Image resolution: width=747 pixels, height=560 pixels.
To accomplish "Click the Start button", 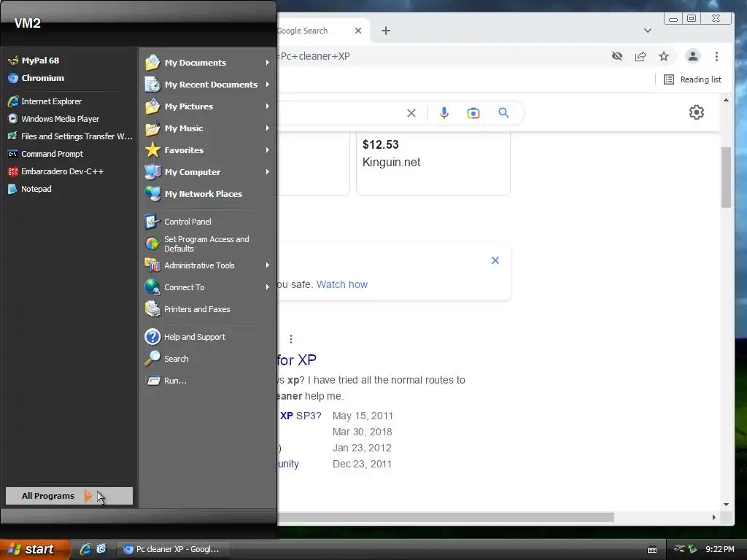I will click(x=34, y=549).
